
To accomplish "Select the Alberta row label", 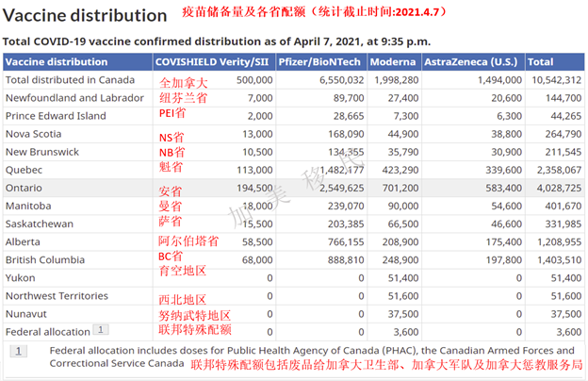I will [23, 241].
